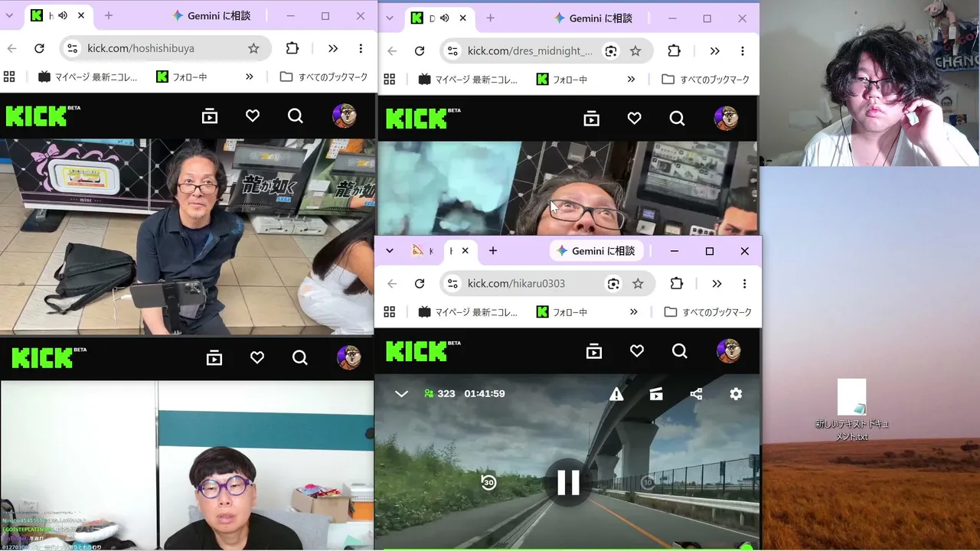Search with Google Lens in the dres_midnight window
The image size is (980, 551).
coord(610,51)
